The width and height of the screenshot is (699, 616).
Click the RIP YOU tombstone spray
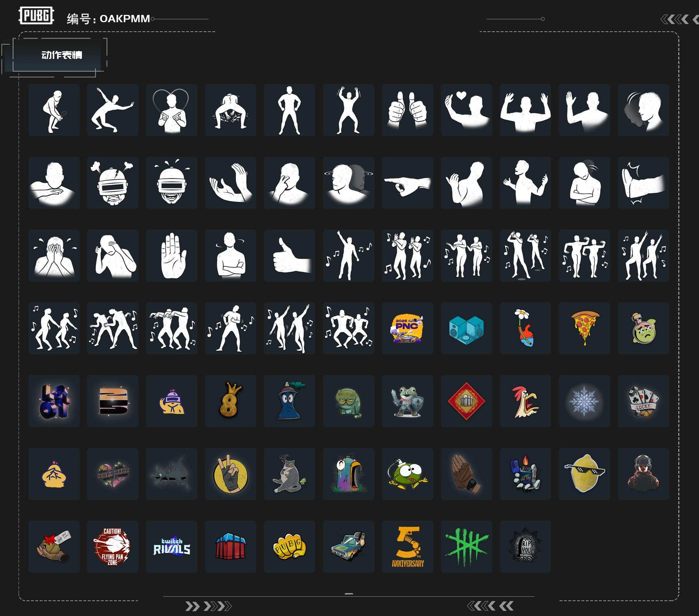click(525, 547)
